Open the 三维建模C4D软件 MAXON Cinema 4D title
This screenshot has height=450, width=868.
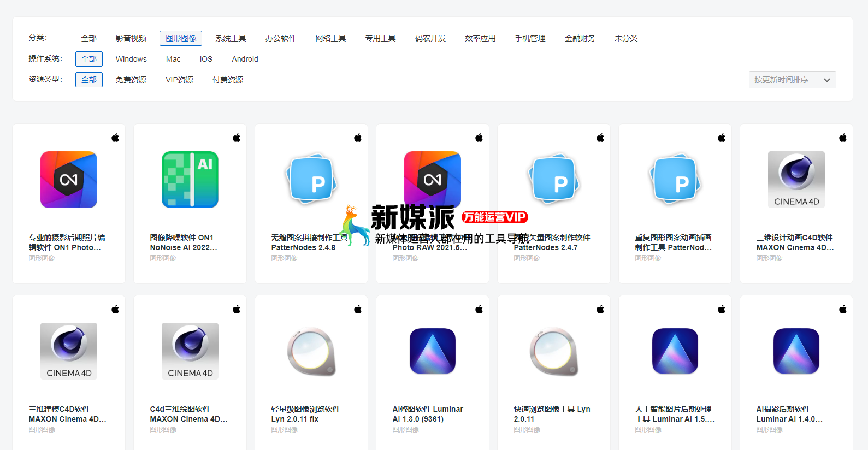68,414
